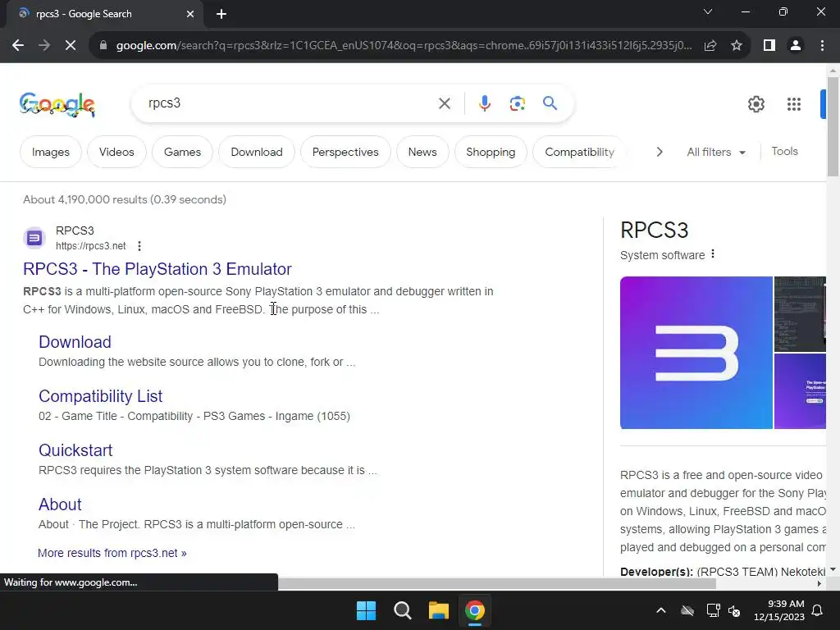
Task: Open a new tab with plus button
Action: pyautogui.click(x=221, y=14)
